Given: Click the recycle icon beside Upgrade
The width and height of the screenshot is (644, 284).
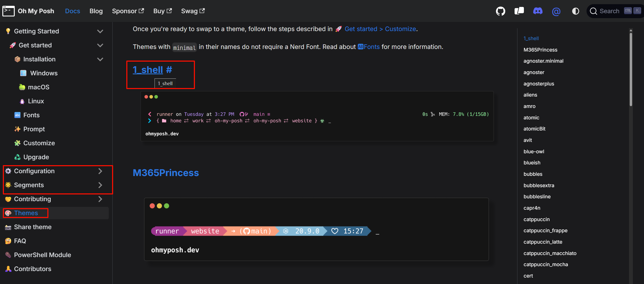Looking at the screenshot, I should click(17, 157).
